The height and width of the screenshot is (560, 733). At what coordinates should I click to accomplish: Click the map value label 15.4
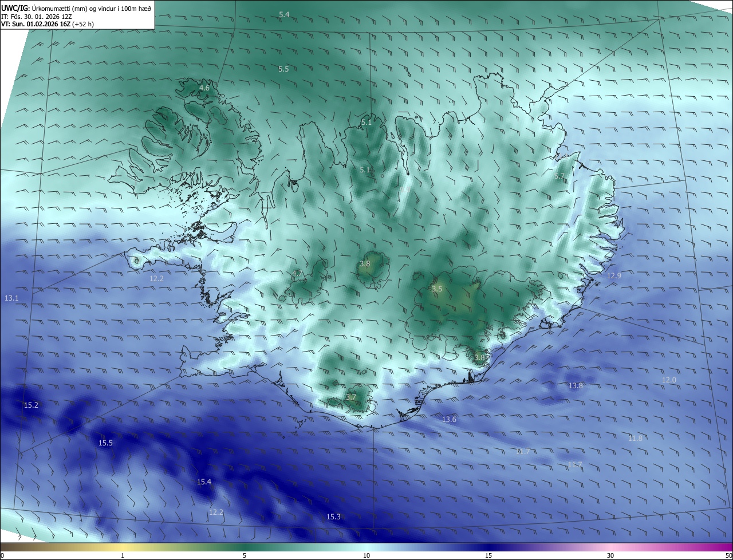point(204,482)
